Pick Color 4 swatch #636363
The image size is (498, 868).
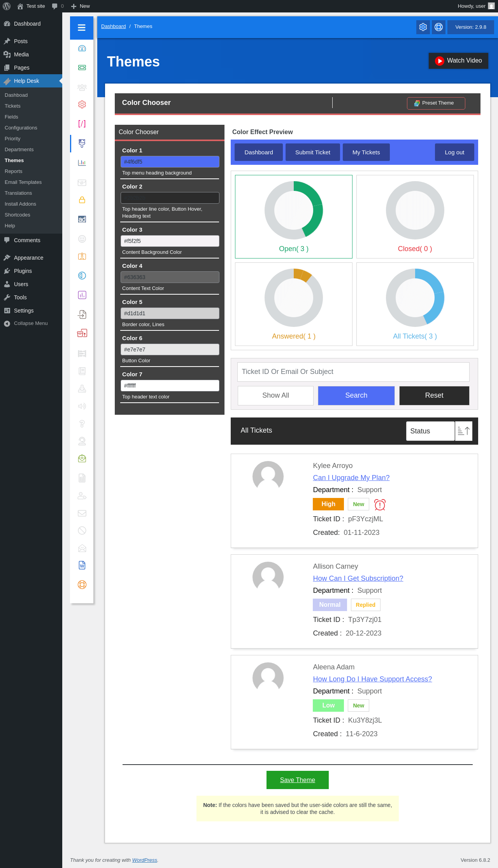click(x=170, y=277)
